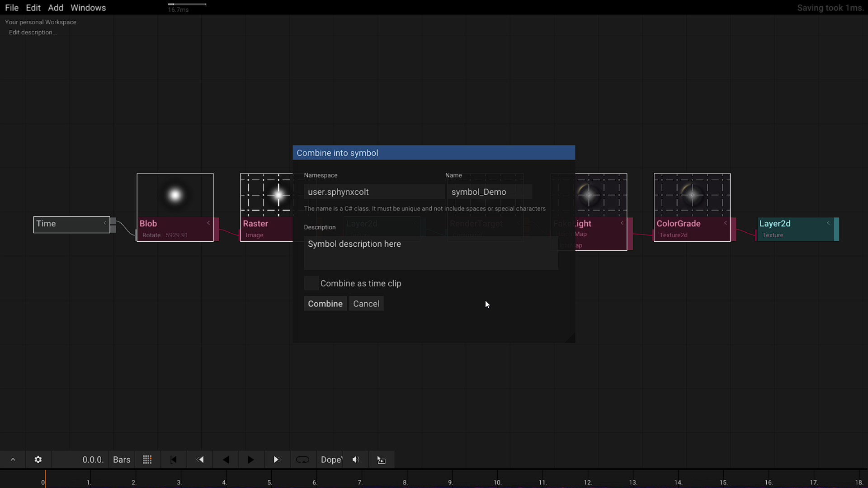The width and height of the screenshot is (868, 488).
Task: Switch Dope sheet view mode
Action: (331, 460)
